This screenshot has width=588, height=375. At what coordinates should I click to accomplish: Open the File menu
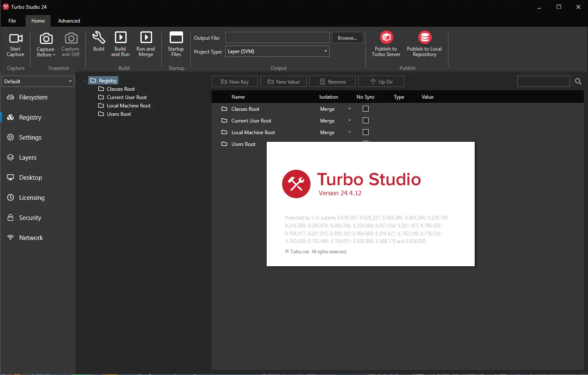pos(12,21)
